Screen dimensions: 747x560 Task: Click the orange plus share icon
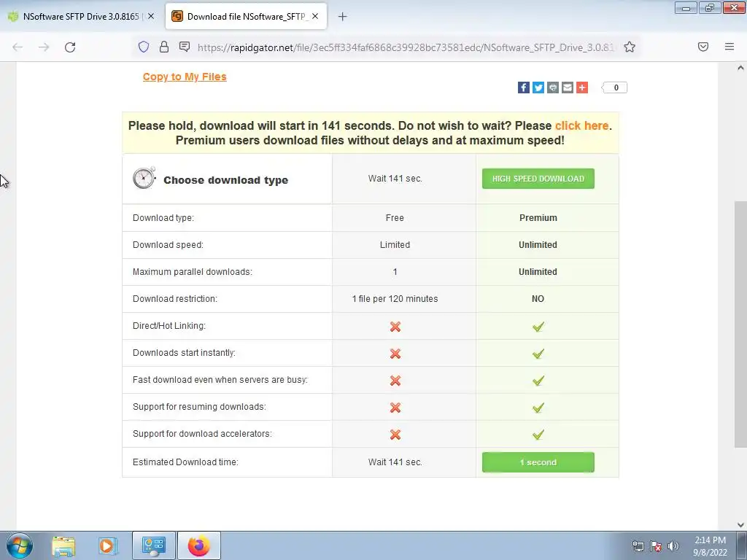[x=582, y=87]
